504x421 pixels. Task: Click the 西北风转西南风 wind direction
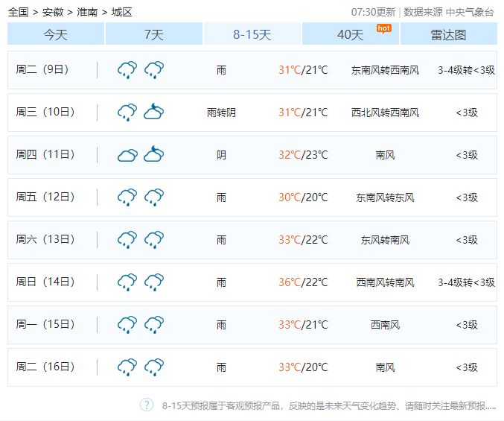click(385, 113)
